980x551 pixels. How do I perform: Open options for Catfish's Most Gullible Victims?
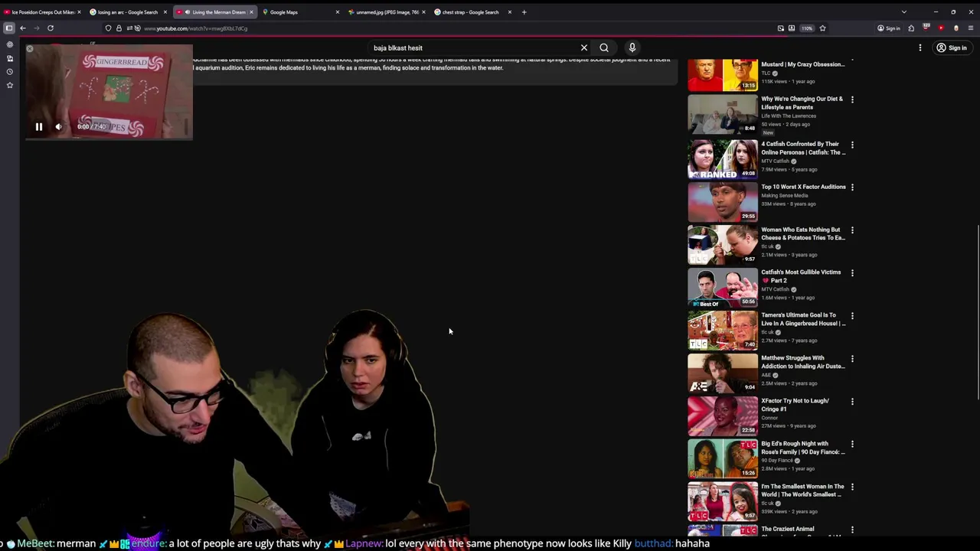[852, 273]
